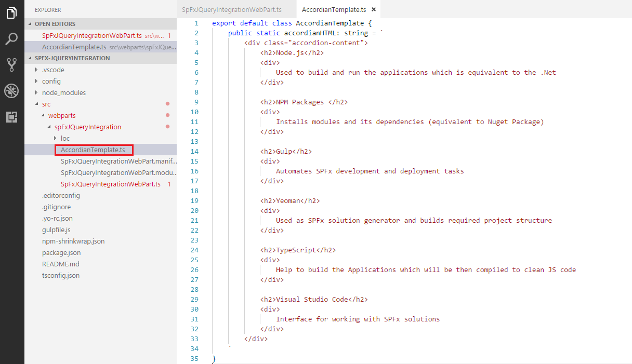Switch to SpFxJQueryIntegrationWebPart.ts tab
The width and height of the screenshot is (632, 364).
click(231, 9)
